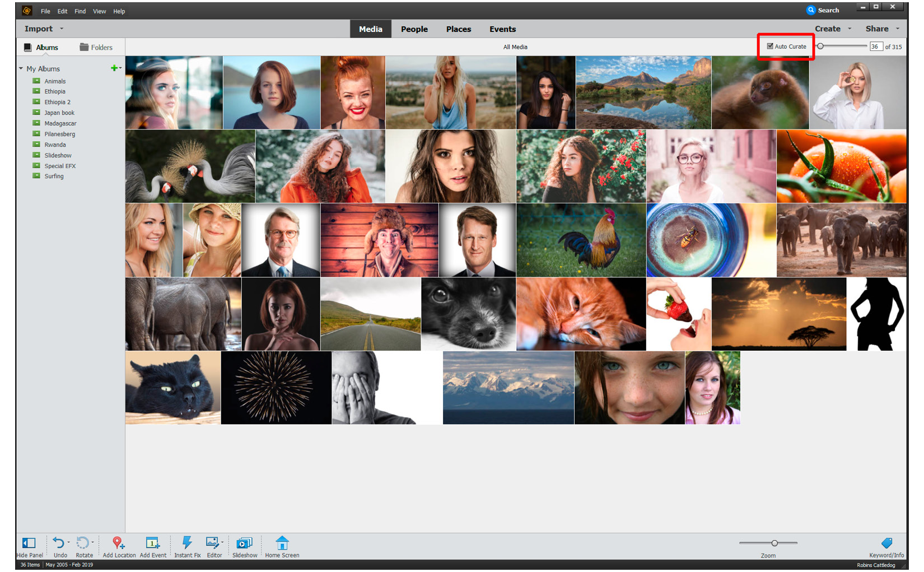Click the Rotate icon
Viewport: 924px width, 572px height.
(x=82, y=542)
